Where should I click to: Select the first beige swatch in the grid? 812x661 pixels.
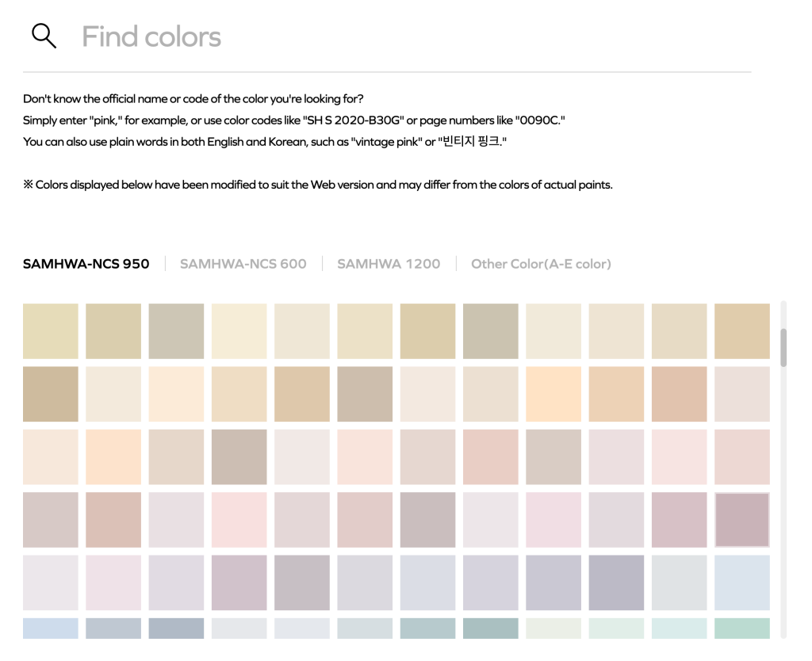point(50,330)
